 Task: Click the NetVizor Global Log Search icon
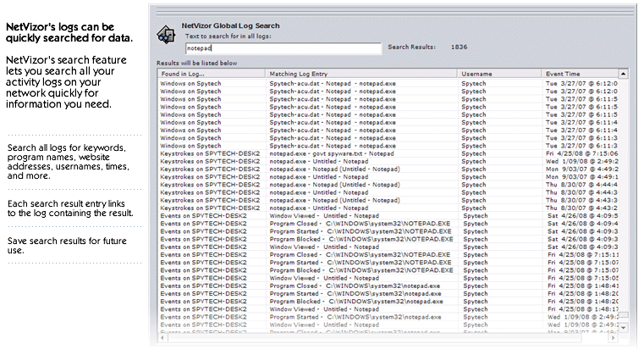[x=167, y=35]
